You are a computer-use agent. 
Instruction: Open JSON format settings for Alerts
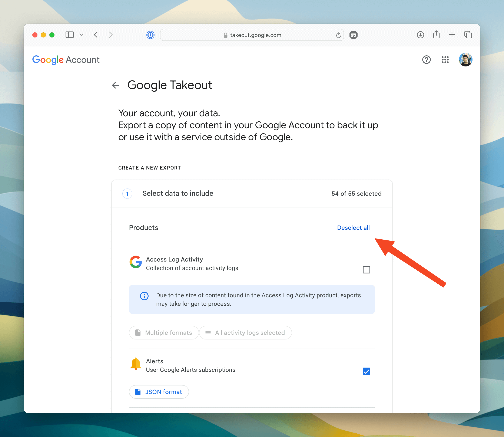pos(159,392)
